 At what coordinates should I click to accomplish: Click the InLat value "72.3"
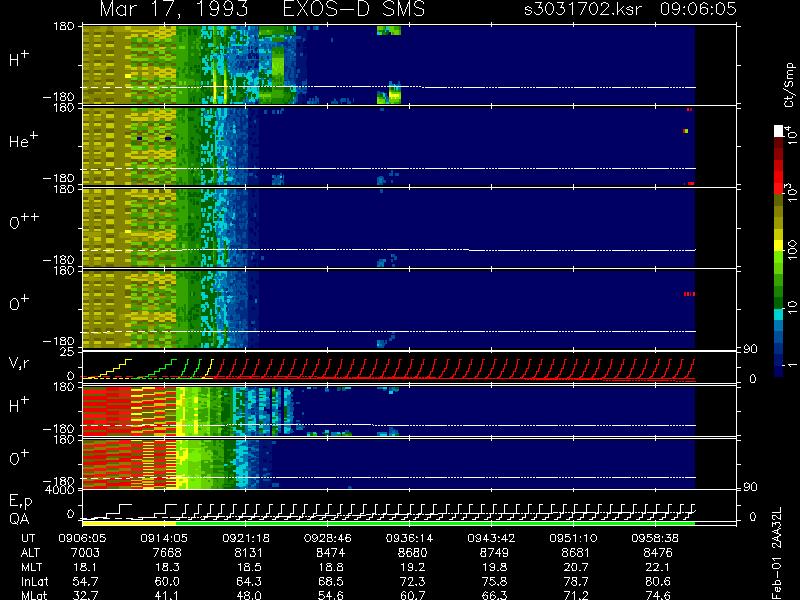point(412,581)
